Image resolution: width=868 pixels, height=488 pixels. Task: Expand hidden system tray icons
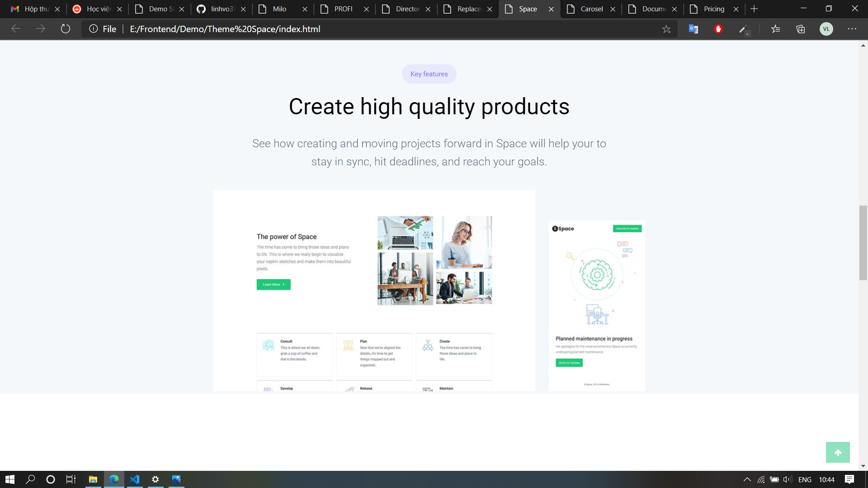[x=746, y=479]
